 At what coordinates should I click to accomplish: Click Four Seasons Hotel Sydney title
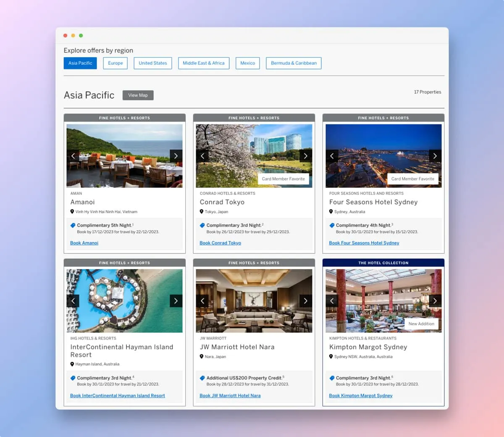[373, 202]
